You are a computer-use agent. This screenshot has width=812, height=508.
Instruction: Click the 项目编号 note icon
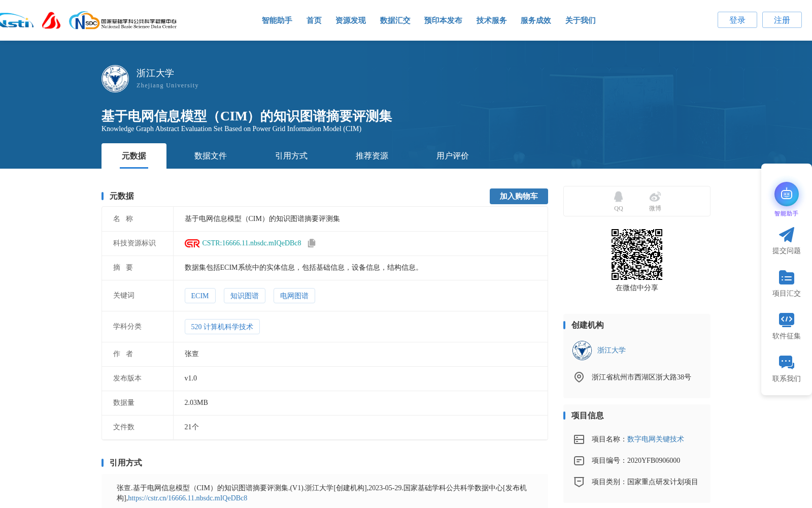coord(579,461)
